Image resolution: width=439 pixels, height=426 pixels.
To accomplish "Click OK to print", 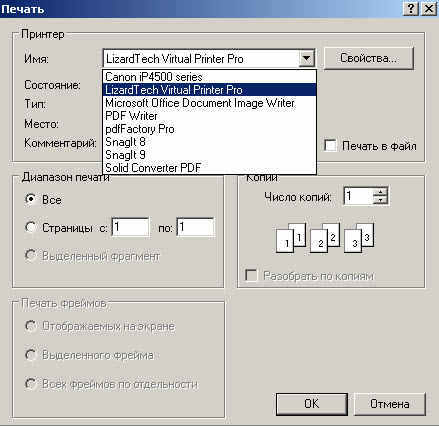I will (x=312, y=404).
